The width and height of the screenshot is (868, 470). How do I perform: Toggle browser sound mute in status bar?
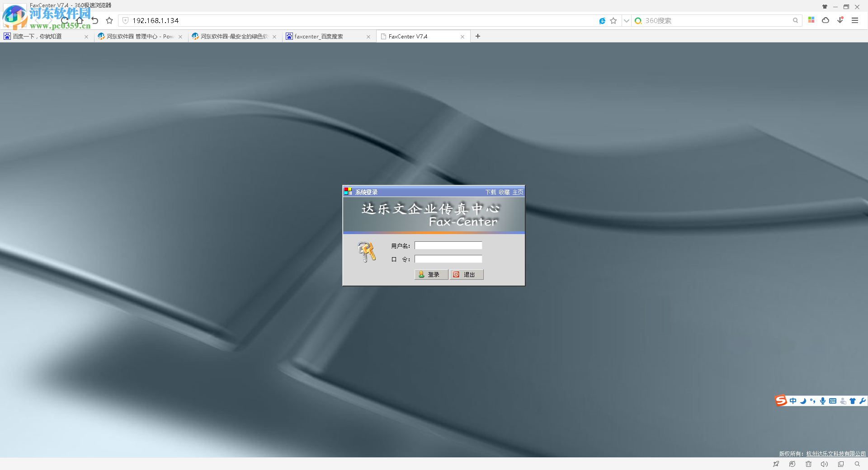[x=824, y=464]
